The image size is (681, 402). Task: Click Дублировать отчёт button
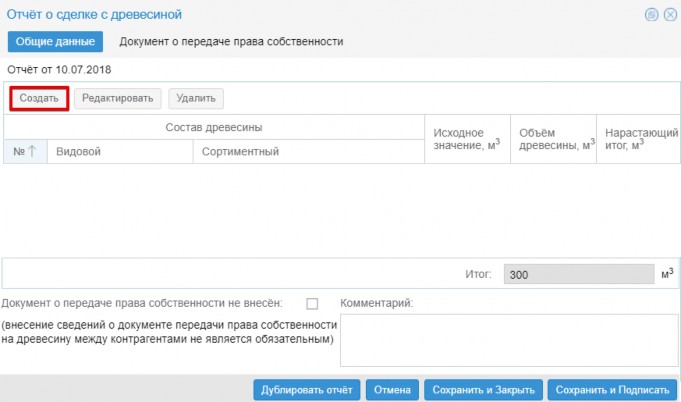tap(307, 390)
